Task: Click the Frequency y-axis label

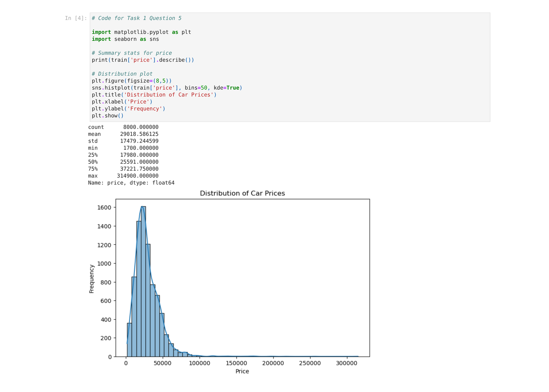Action: 92,279
